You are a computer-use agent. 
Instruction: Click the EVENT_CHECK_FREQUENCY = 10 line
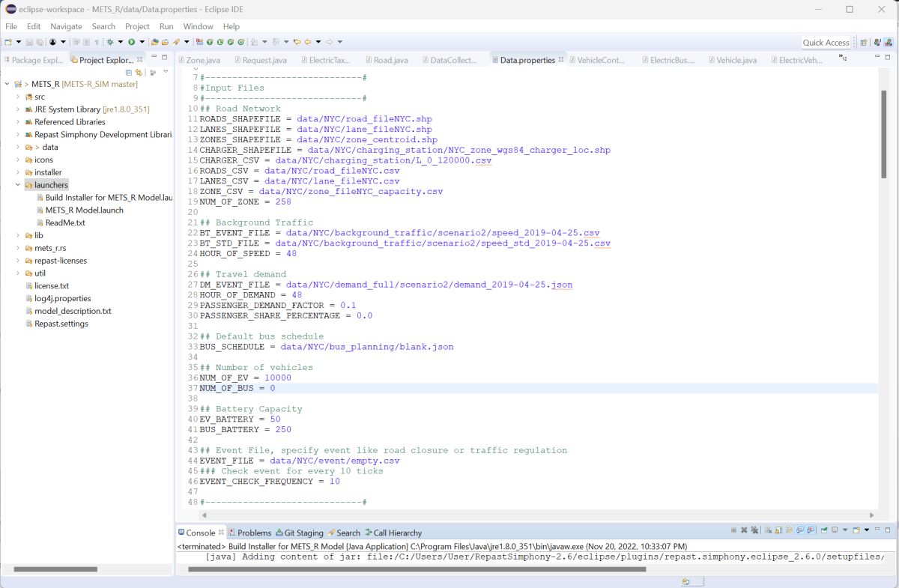[270, 481]
